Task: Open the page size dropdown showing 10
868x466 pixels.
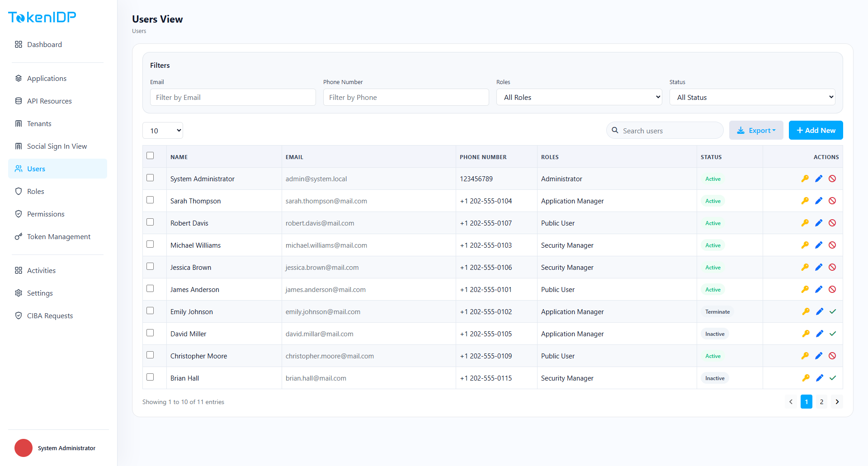Action: point(163,131)
